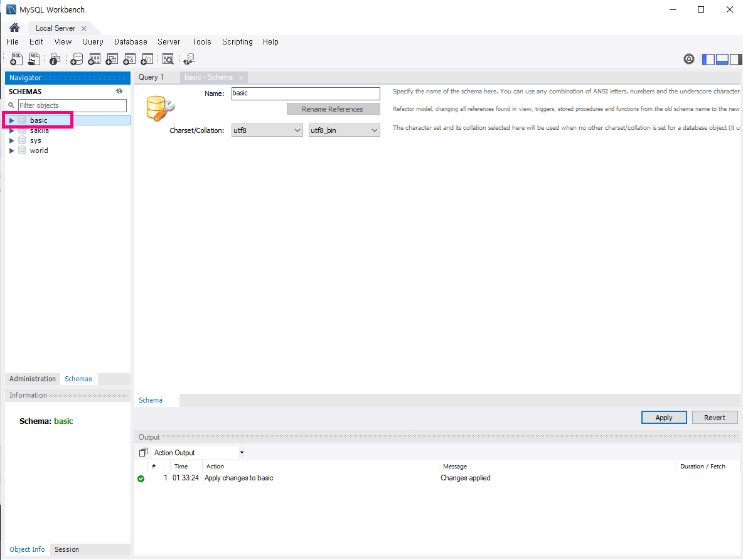Open the Query menu
The height and width of the screenshot is (560, 743).
pyautogui.click(x=93, y=41)
